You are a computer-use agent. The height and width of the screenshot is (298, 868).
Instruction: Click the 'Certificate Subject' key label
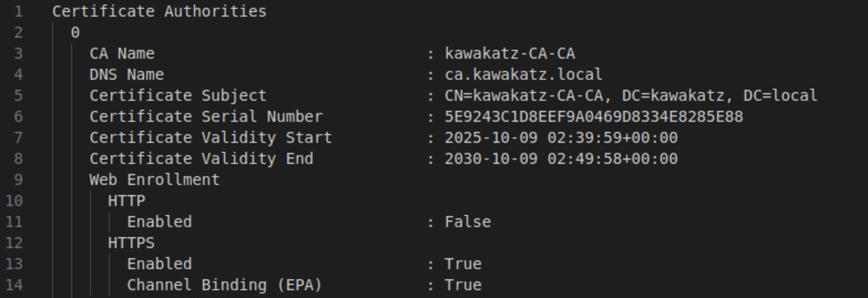(x=178, y=96)
